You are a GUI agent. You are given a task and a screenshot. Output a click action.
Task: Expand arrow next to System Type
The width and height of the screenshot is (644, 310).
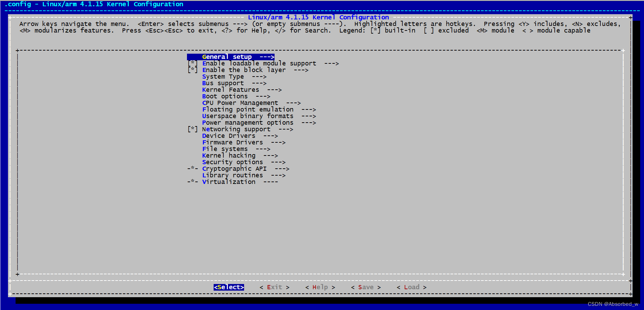(x=259, y=77)
